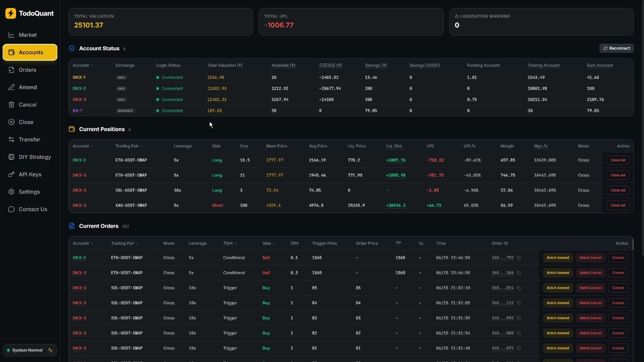Click the Settings gear icon in sidebar
The width and height of the screenshot is (644, 362).
pos(11,192)
